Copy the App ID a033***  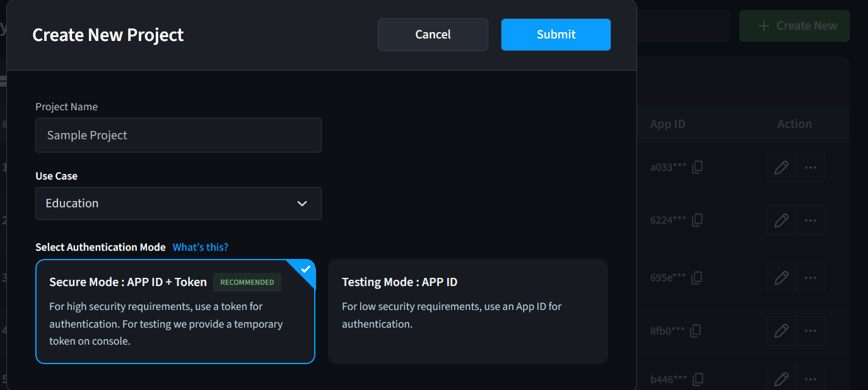pyautogui.click(x=697, y=167)
